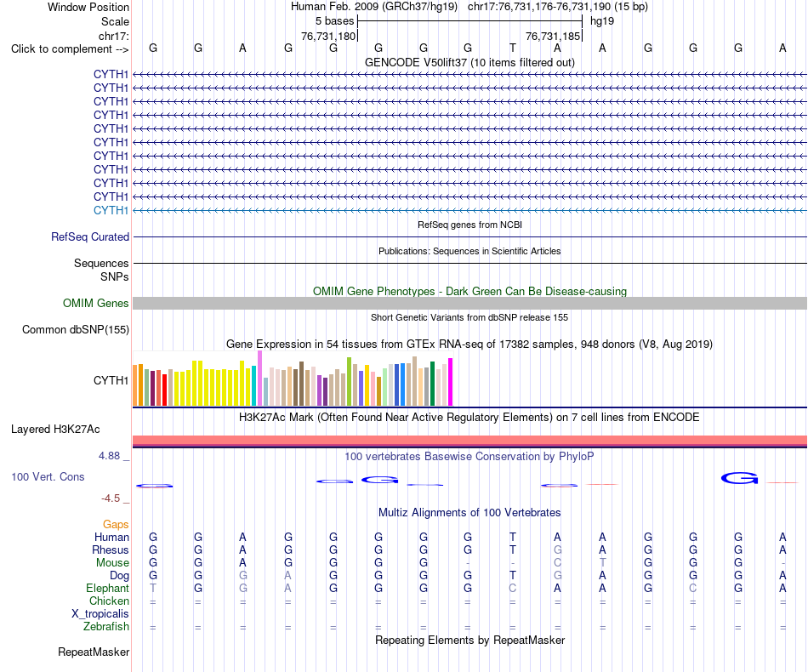The width and height of the screenshot is (808, 672).
Task: Click "Publications: Sequences in Scientific Articles" title
Action: 469,251
